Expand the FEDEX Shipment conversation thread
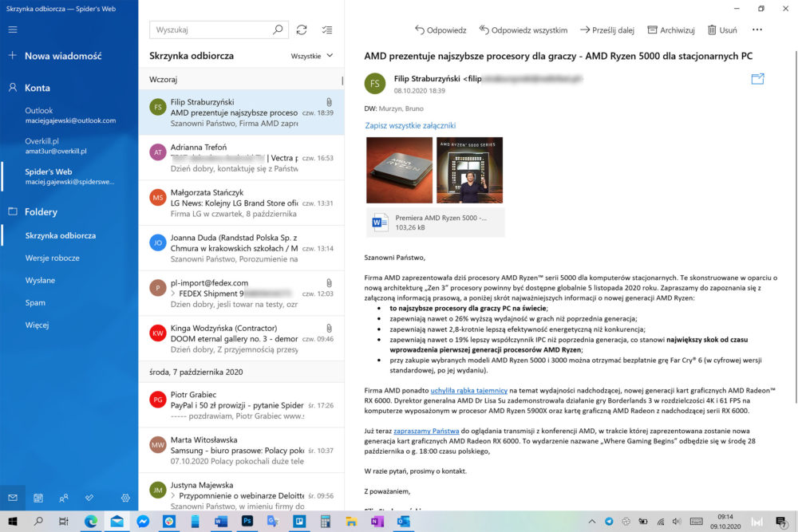 click(x=173, y=294)
